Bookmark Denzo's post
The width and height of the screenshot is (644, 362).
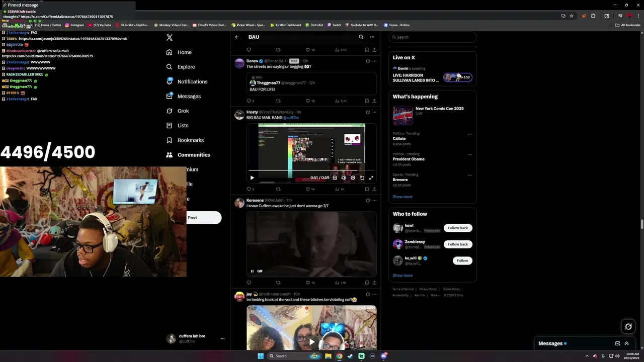[367, 101]
